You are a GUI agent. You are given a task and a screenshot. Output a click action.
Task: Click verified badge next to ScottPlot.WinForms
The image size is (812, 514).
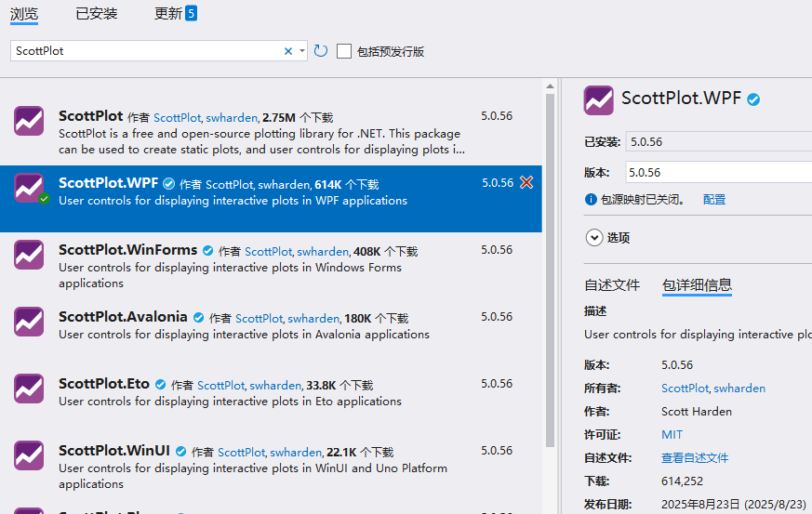pyautogui.click(x=207, y=251)
